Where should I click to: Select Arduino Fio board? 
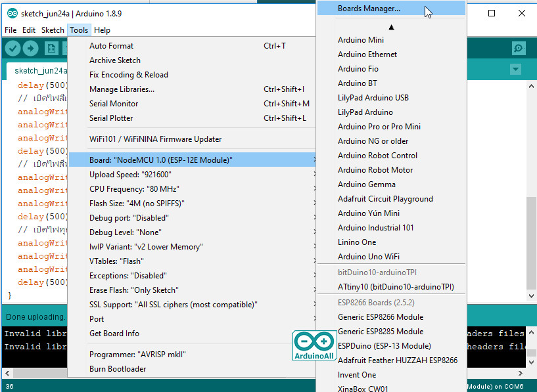[x=391, y=69]
